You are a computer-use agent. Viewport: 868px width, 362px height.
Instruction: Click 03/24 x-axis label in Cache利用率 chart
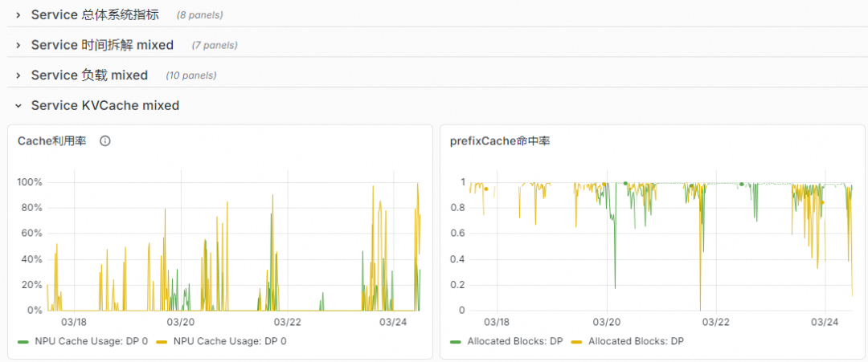(393, 322)
